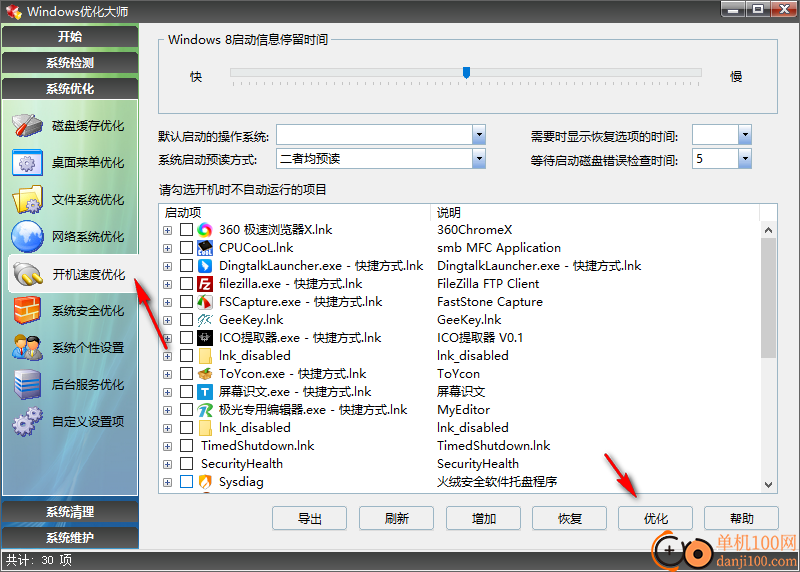This screenshot has height=572, width=800.
Task: Click the 优化 button
Action: (656, 518)
